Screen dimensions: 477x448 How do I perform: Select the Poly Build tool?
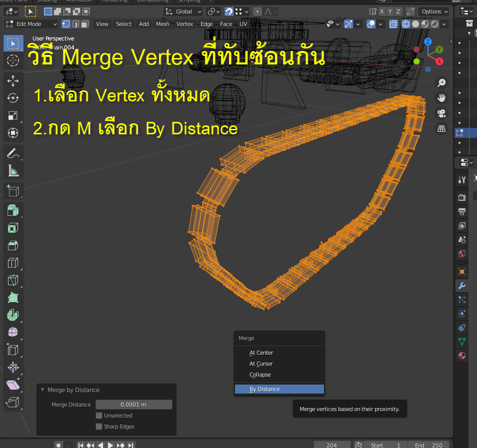coord(13,297)
